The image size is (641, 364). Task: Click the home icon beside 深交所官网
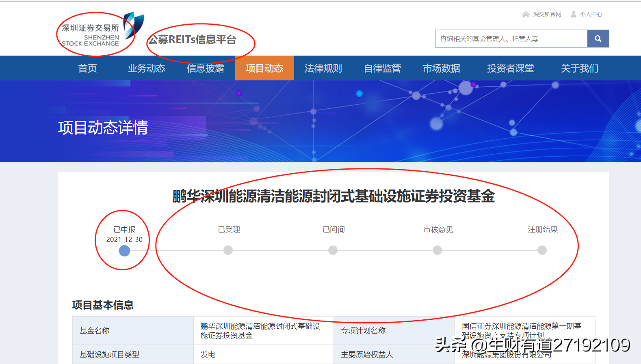pos(526,14)
